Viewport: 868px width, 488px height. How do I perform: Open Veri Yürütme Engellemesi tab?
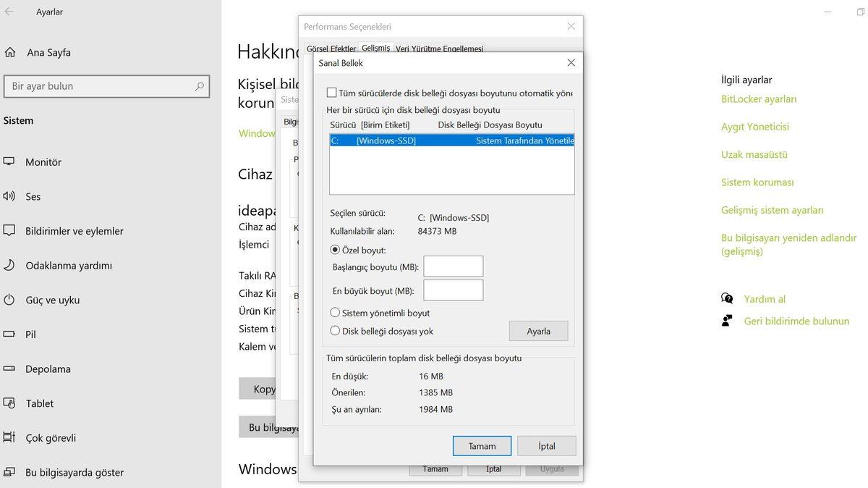pyautogui.click(x=439, y=49)
